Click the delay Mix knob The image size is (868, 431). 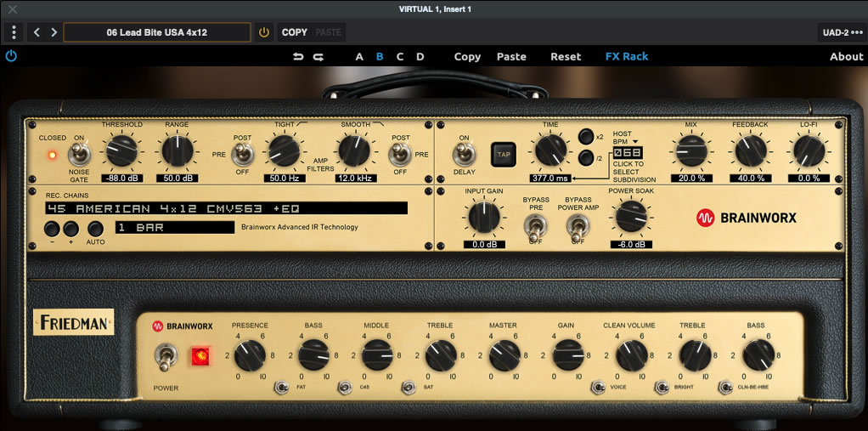click(x=691, y=150)
